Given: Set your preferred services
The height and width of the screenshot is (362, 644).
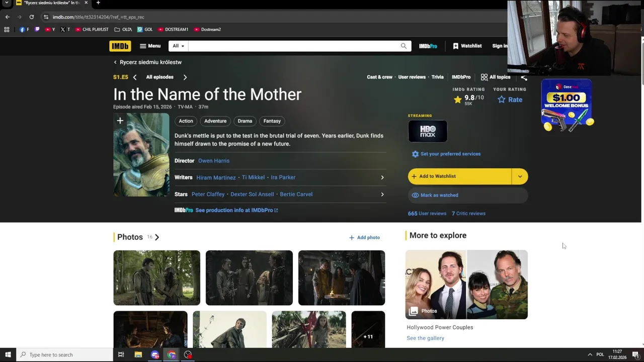Looking at the screenshot, I should tap(446, 154).
